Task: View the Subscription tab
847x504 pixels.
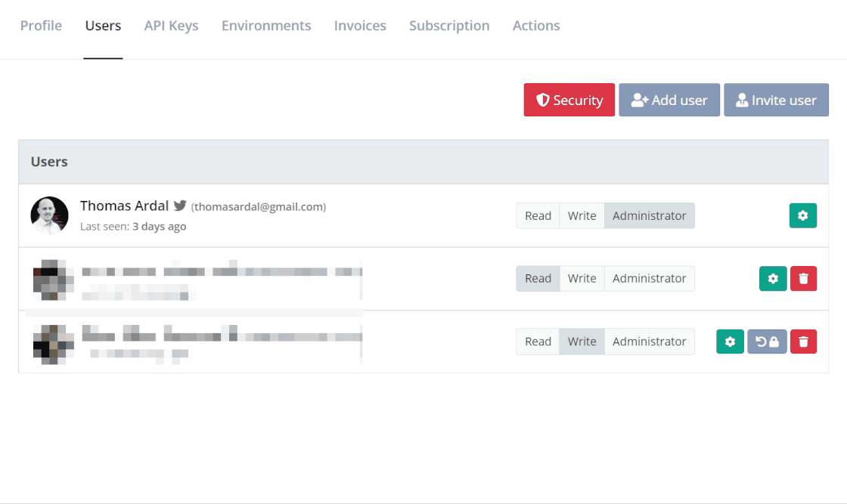Action: (449, 26)
